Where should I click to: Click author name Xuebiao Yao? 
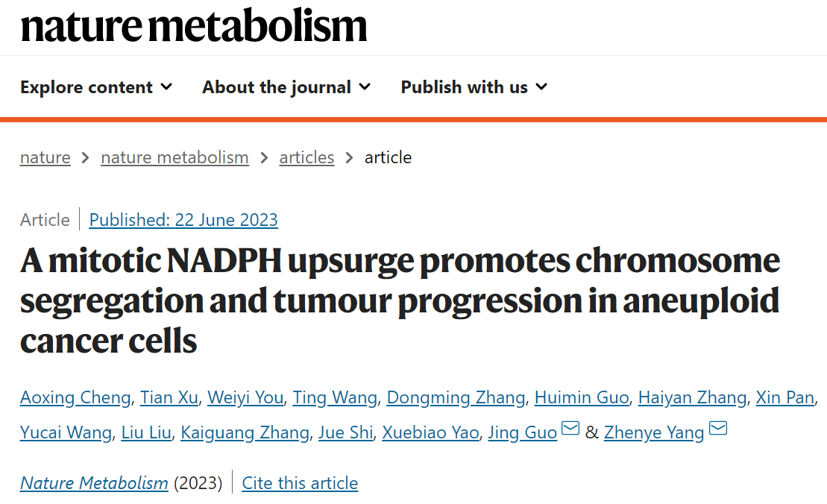coord(430,432)
